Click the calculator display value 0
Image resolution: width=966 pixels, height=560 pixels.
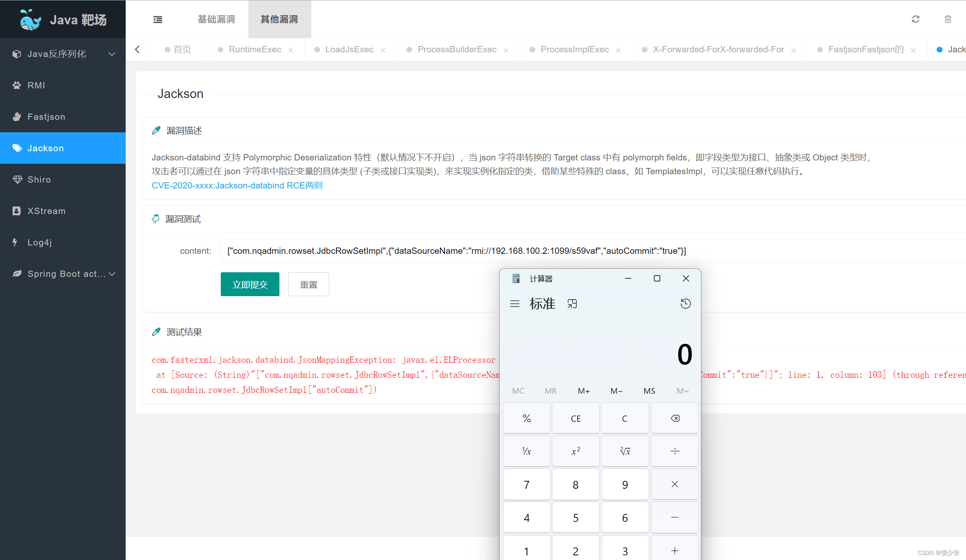coord(684,354)
